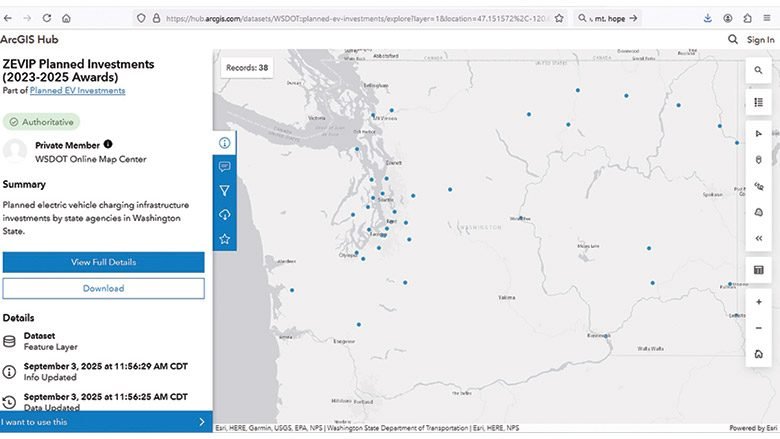Viewport: 780px width, 439px height.
Task: Open the Planned EV Investments link
Action: pos(77,91)
